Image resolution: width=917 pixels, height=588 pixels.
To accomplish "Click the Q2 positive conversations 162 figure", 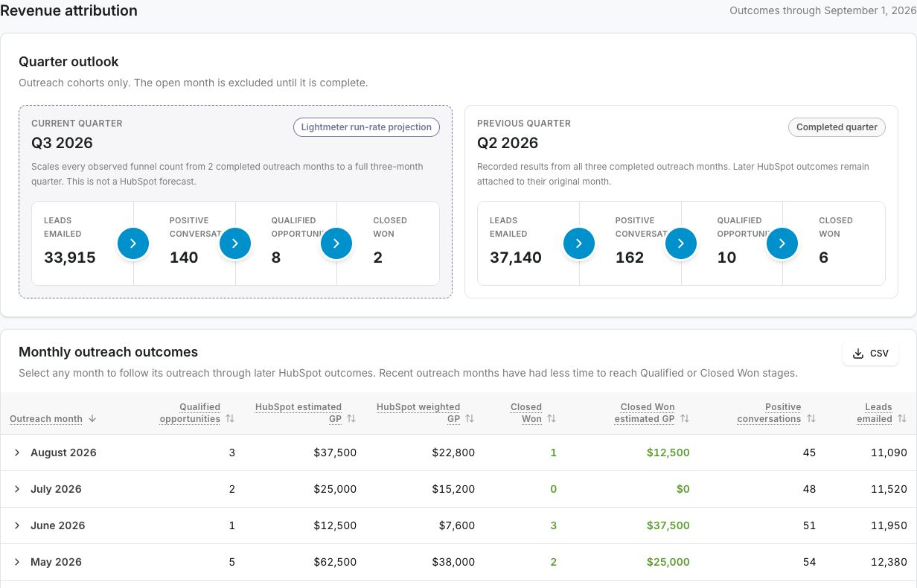I will (x=630, y=258).
